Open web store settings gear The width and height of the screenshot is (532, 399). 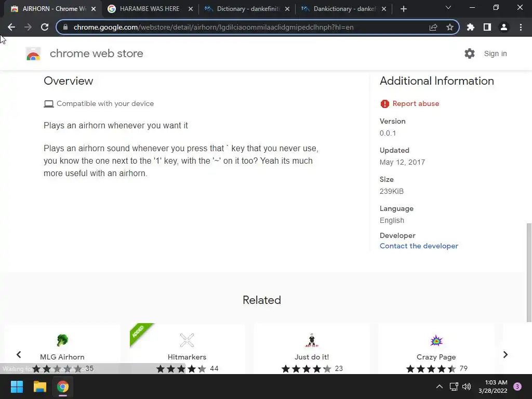pyautogui.click(x=470, y=54)
